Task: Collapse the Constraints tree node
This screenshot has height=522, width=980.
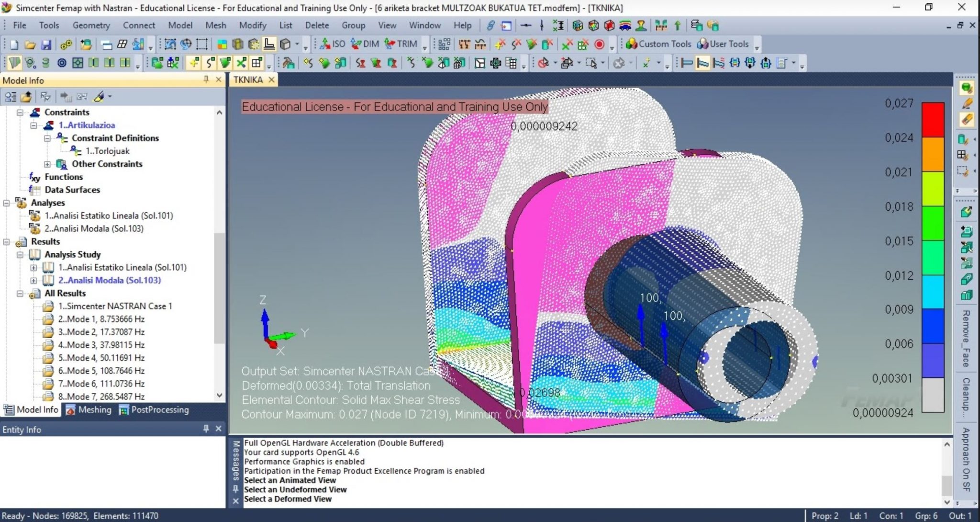Action: [20, 112]
